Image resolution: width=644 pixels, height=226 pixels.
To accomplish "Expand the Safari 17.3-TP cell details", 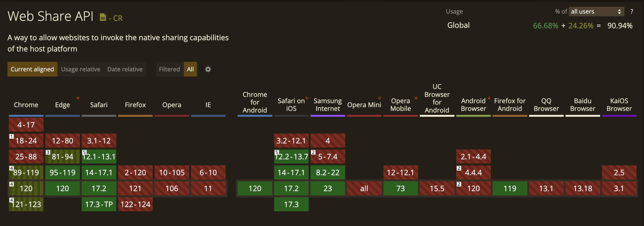I will coord(99,204).
